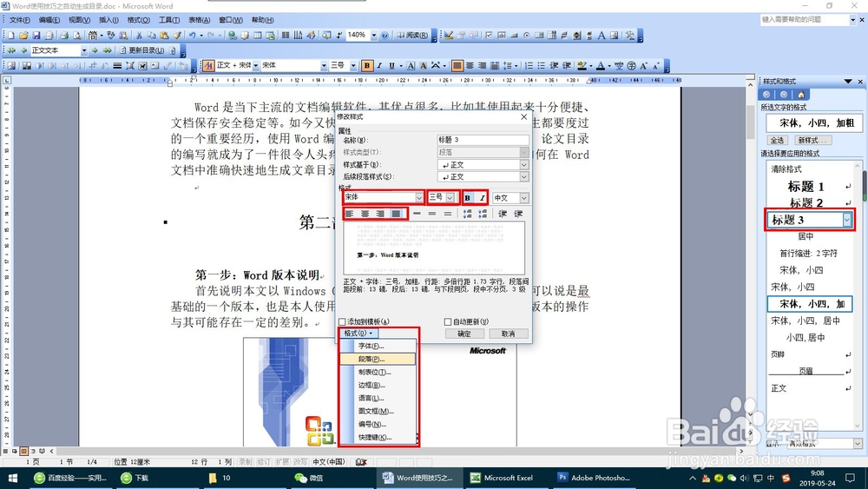Screen dimensions: 868x489
Task: Click the Paste clipboard icon
Action: (x=164, y=36)
